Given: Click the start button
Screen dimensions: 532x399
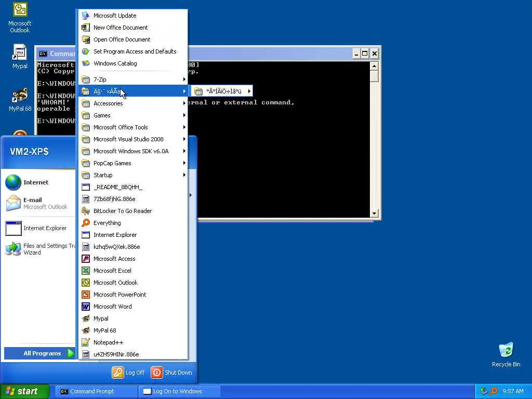Looking at the screenshot, I should (25, 391).
